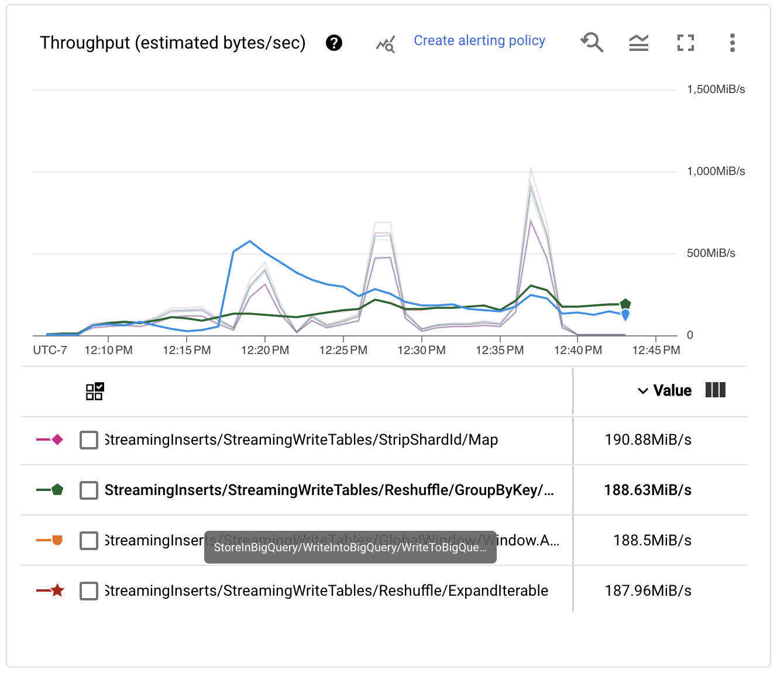Click the reset zoom magnifier icon
The width and height of the screenshot is (784, 680).
point(592,43)
